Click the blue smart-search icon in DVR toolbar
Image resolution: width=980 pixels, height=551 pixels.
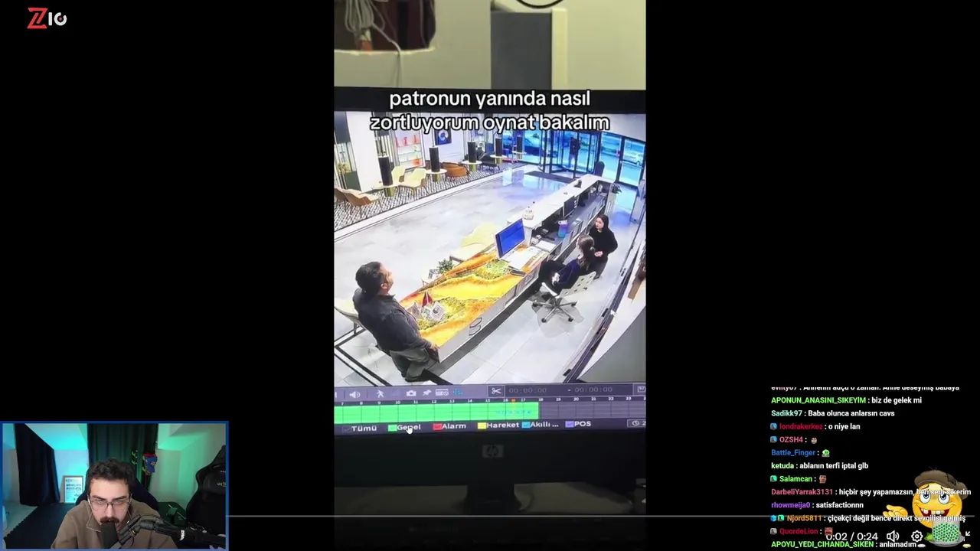458,393
